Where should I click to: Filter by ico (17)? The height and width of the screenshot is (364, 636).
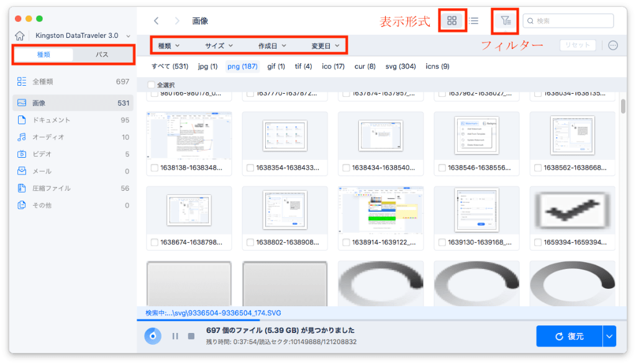coord(333,66)
